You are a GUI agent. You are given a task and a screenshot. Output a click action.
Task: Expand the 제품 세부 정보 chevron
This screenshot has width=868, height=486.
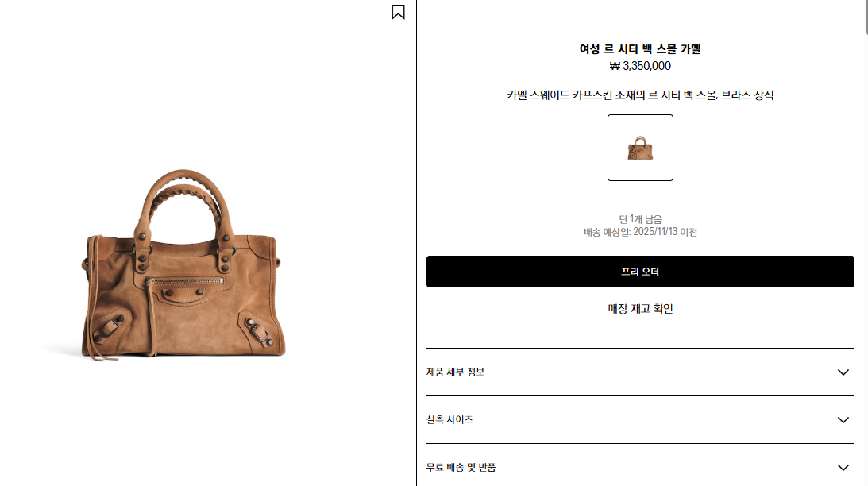[x=843, y=372]
